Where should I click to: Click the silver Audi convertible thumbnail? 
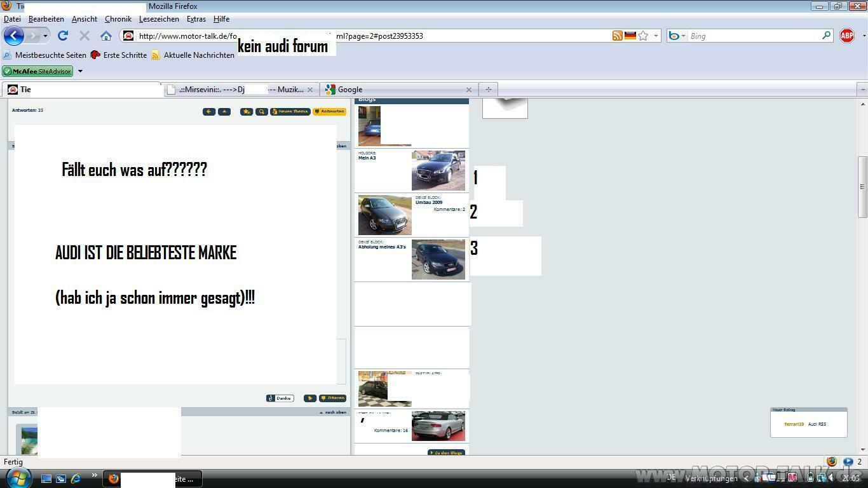tap(438, 425)
